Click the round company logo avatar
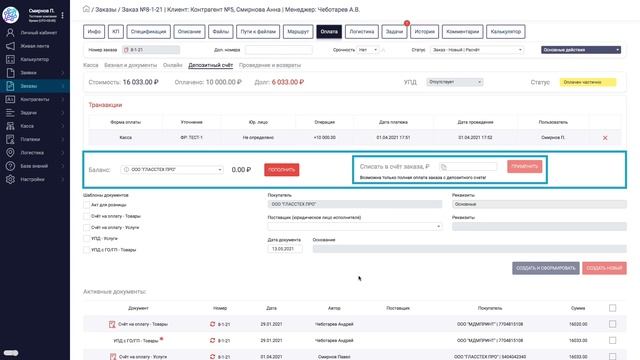640x360 pixels. click(x=10, y=15)
